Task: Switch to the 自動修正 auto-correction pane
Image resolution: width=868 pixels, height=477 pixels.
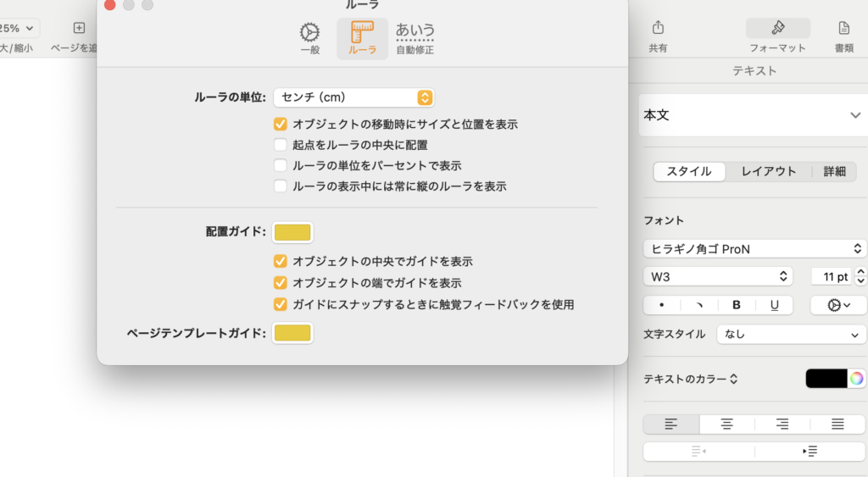Action: coord(415,38)
